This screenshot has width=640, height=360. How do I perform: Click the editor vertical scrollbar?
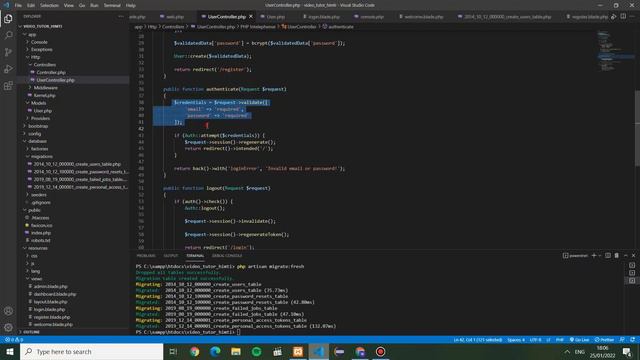(638, 129)
